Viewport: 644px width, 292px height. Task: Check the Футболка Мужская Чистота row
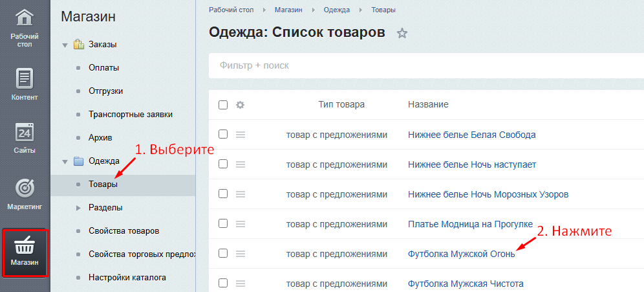coord(223,284)
